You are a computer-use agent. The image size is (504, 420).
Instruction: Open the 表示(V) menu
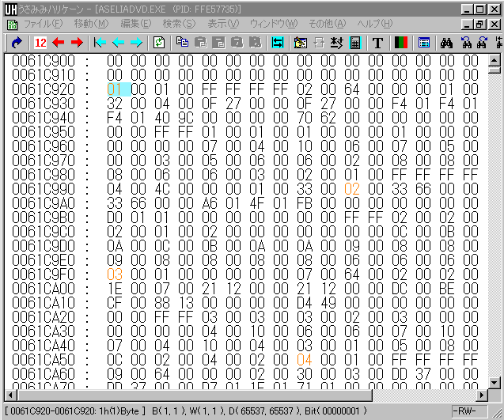click(224, 24)
